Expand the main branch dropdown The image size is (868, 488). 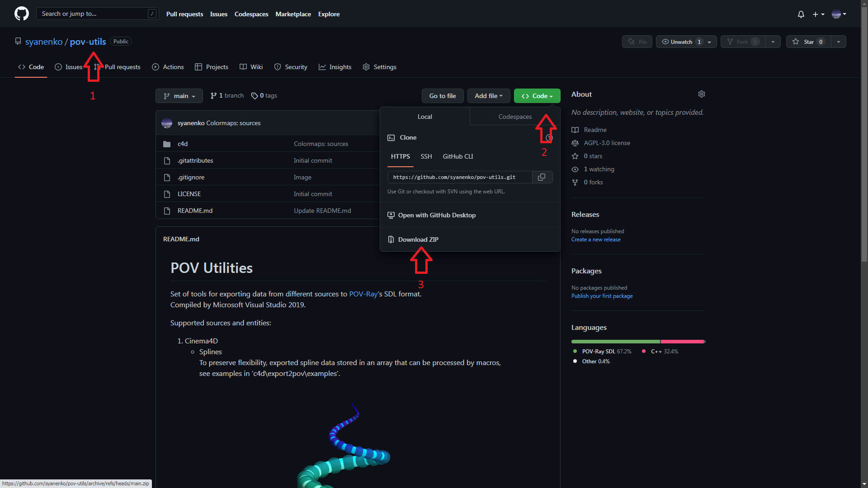click(x=179, y=96)
